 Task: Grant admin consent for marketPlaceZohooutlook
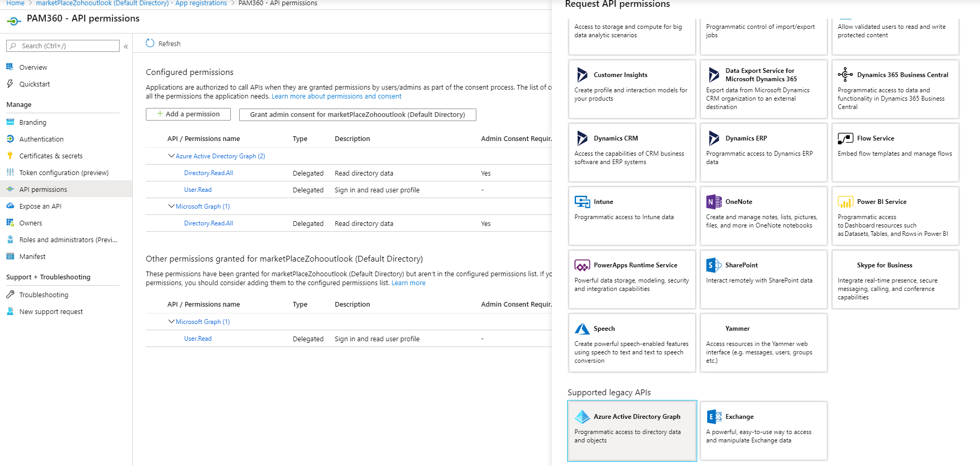pos(357,115)
